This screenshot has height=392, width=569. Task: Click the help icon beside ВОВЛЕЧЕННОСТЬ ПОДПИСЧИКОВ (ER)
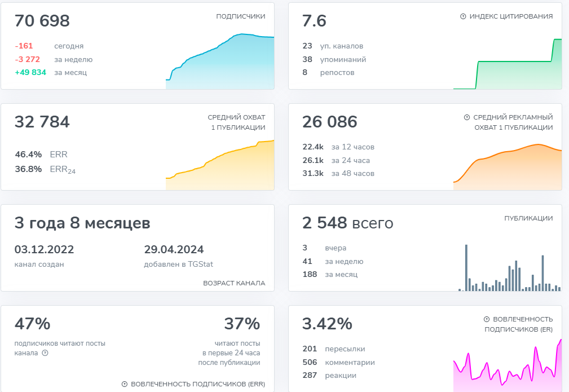click(x=486, y=319)
